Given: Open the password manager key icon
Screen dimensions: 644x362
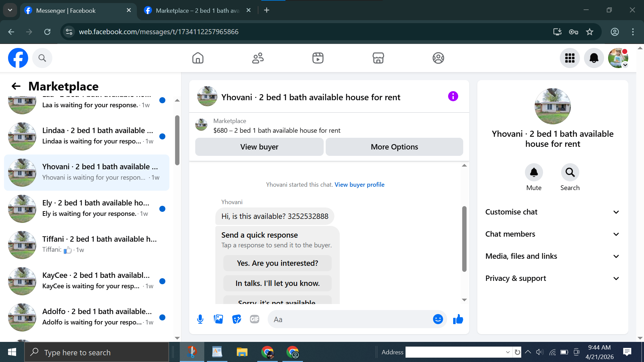Looking at the screenshot, I should (x=574, y=32).
